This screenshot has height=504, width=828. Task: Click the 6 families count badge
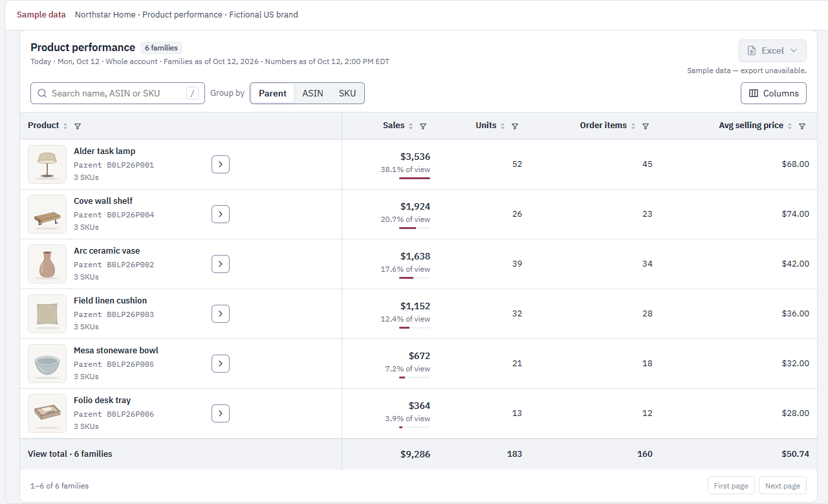click(x=162, y=48)
